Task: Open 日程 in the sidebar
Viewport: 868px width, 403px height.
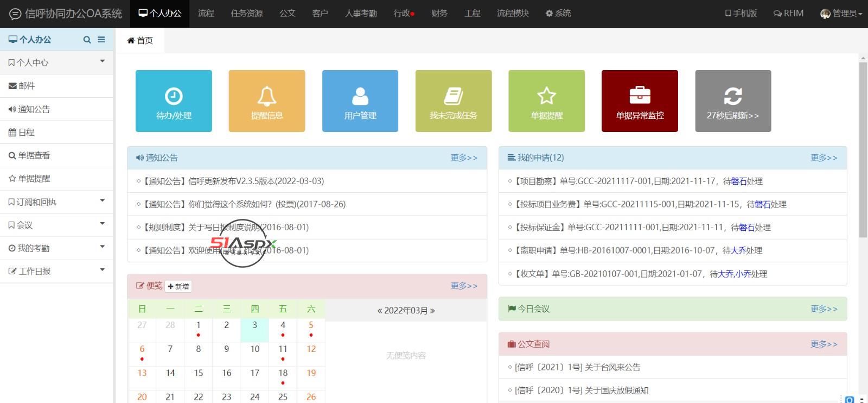Action: pos(56,132)
